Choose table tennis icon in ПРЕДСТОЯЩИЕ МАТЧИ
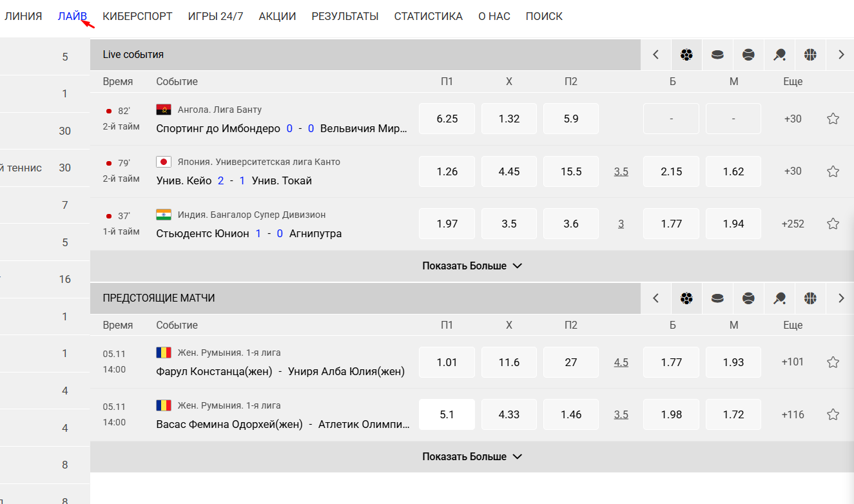 779,298
